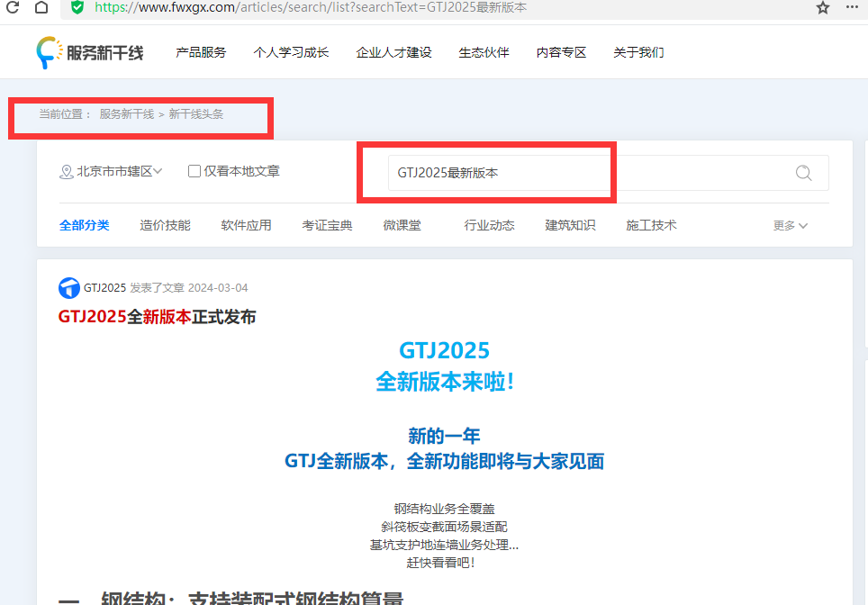868x605 pixels.
Task: Click the GTJ2025 author name
Action: (x=104, y=288)
